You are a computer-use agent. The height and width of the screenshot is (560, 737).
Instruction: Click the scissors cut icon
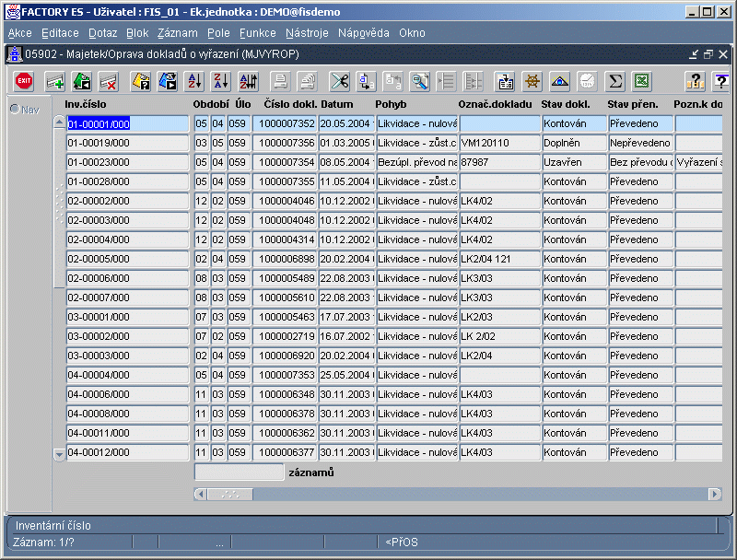coord(340,81)
